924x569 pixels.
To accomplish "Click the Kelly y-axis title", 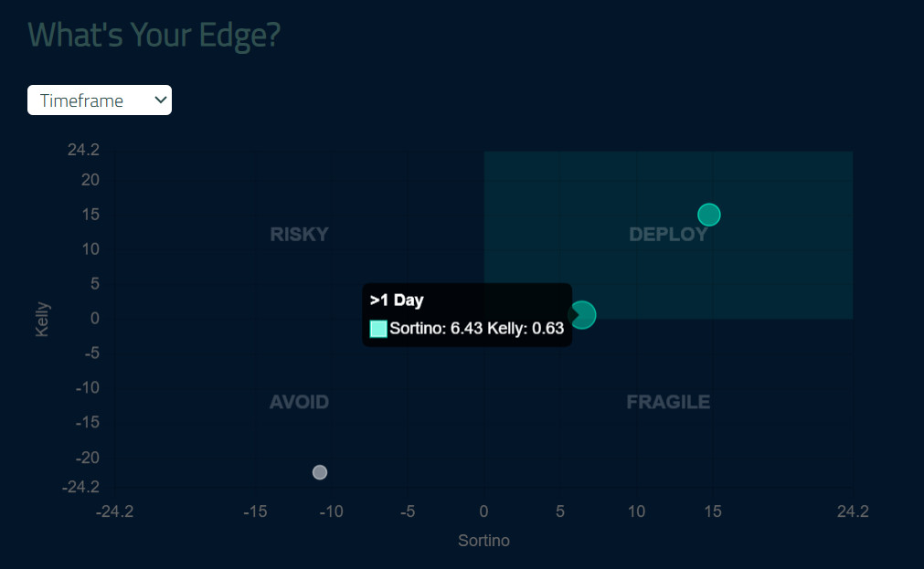I will pos(43,319).
